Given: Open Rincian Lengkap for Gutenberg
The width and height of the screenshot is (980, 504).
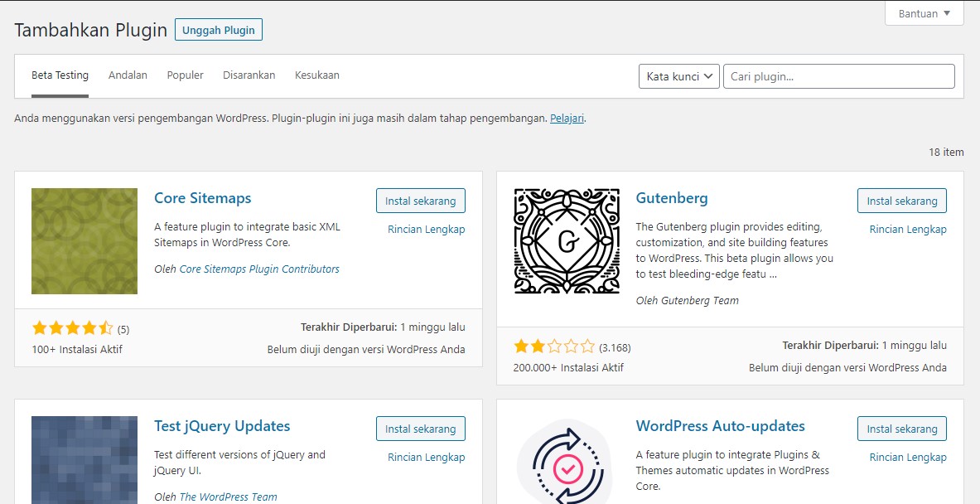Looking at the screenshot, I should (x=908, y=230).
